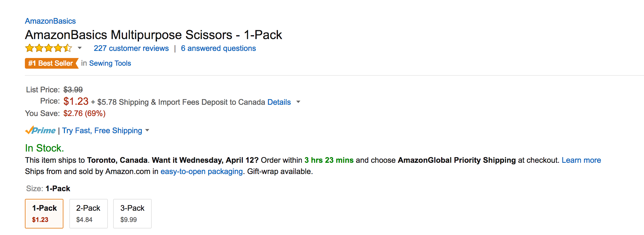644x235 pixels.
Task: Click the AmazonBasics brand link
Action: [x=50, y=21]
